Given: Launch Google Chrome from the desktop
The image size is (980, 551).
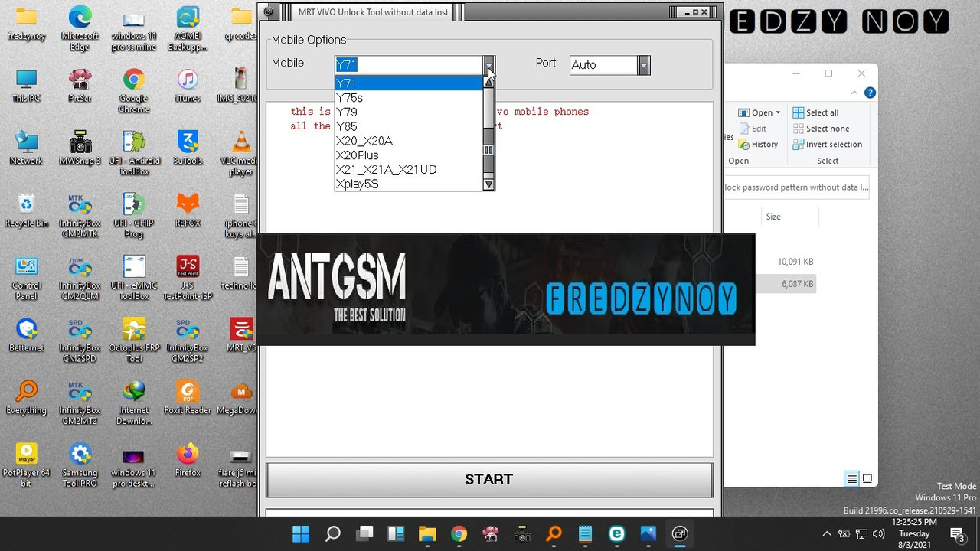Looking at the screenshot, I should pos(133,91).
